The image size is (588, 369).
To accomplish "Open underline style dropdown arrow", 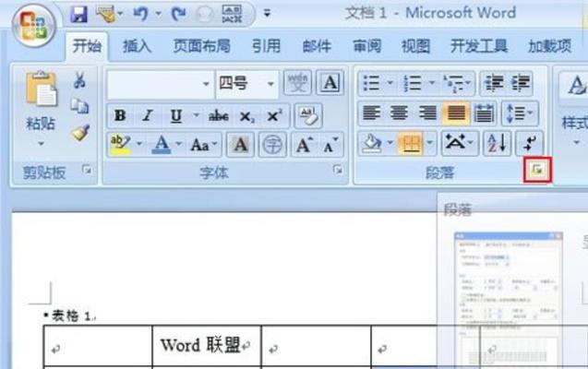I will tap(196, 114).
